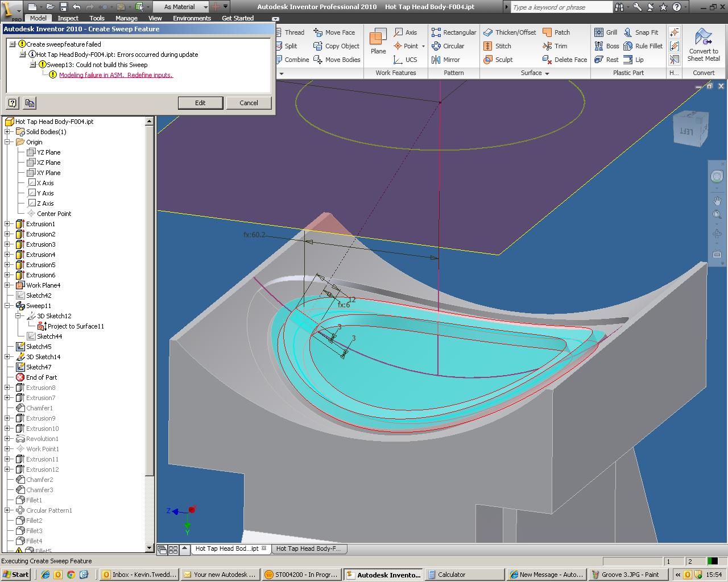Click the copy icon in error dialog
Screen dimensions: 728x582
30,103
